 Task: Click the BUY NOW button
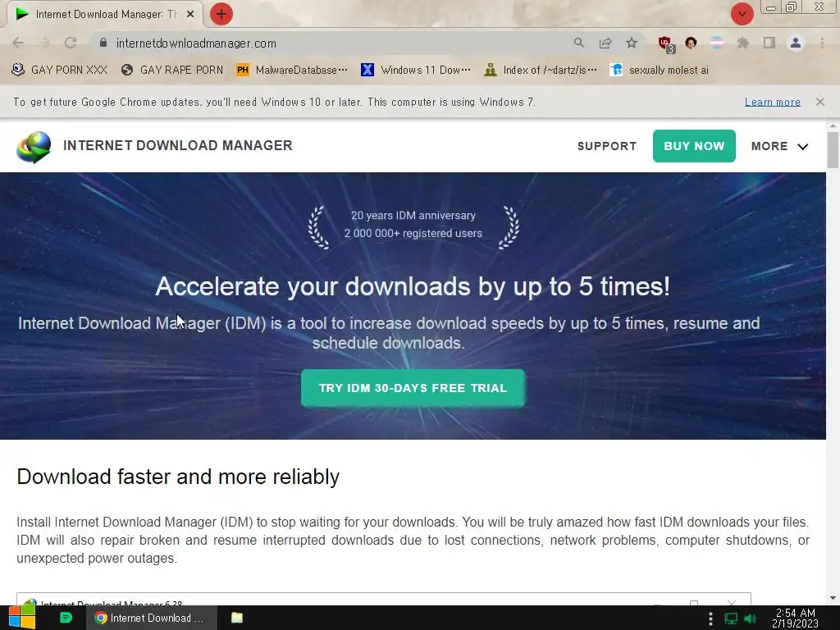pos(694,146)
